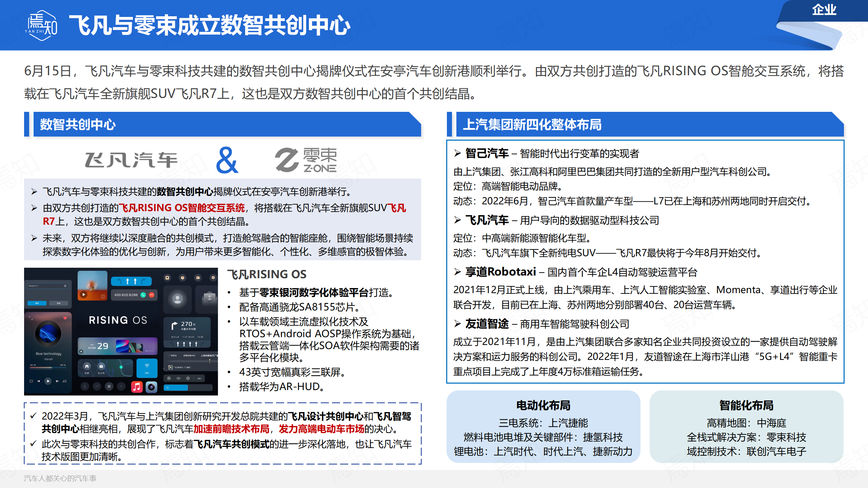Click the checkmark bullet starting 2022年3月
The height and width of the screenshot is (488, 868).
click(221, 423)
